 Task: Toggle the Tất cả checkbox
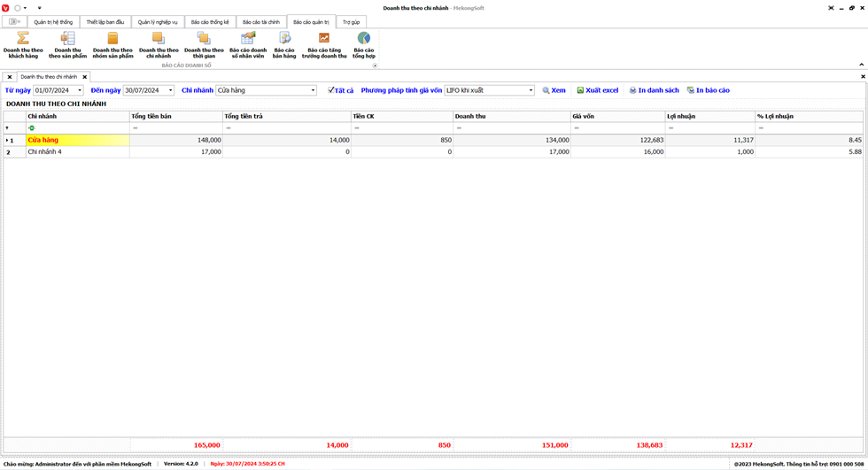[x=331, y=90]
